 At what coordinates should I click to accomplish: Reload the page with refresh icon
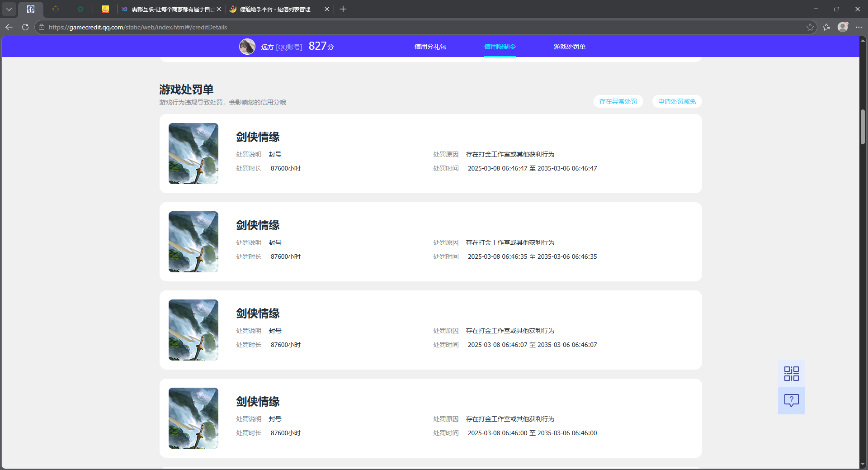pyautogui.click(x=25, y=27)
